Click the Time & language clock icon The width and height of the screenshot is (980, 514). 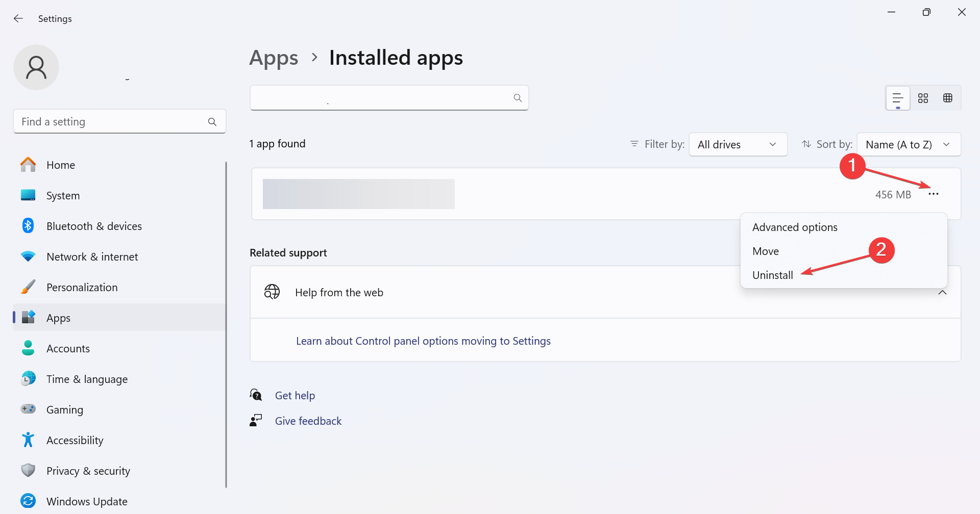pos(28,379)
